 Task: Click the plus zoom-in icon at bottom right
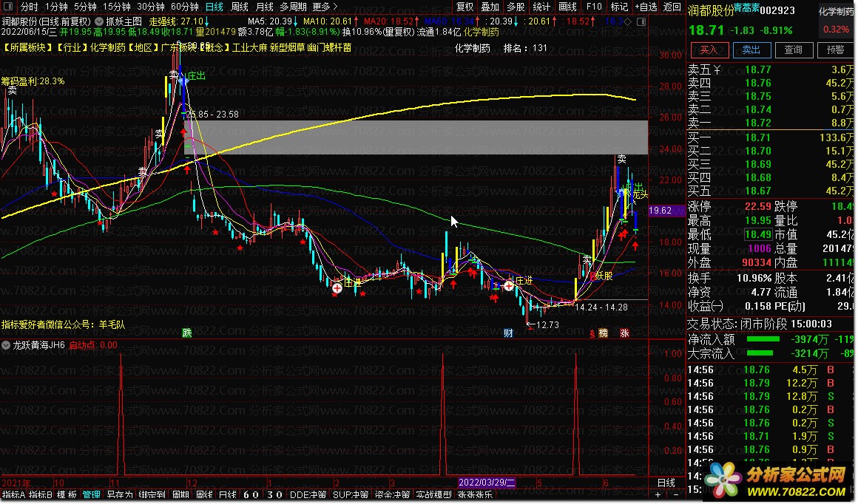(x=658, y=494)
